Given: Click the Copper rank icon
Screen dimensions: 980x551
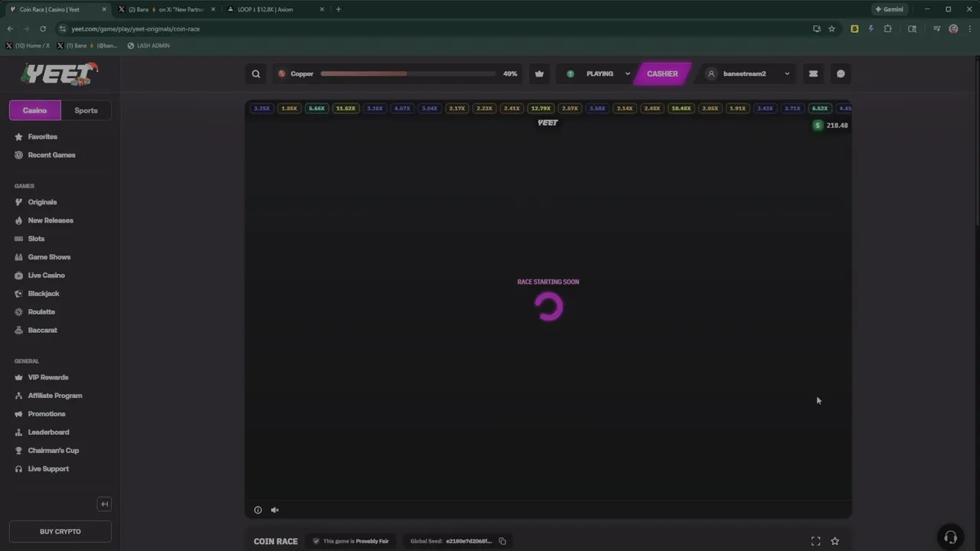Looking at the screenshot, I should coord(282,74).
